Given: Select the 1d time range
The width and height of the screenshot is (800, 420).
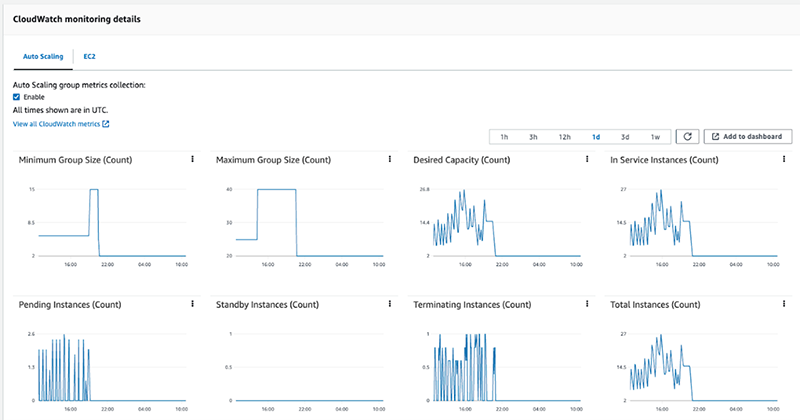Looking at the screenshot, I should click(596, 137).
